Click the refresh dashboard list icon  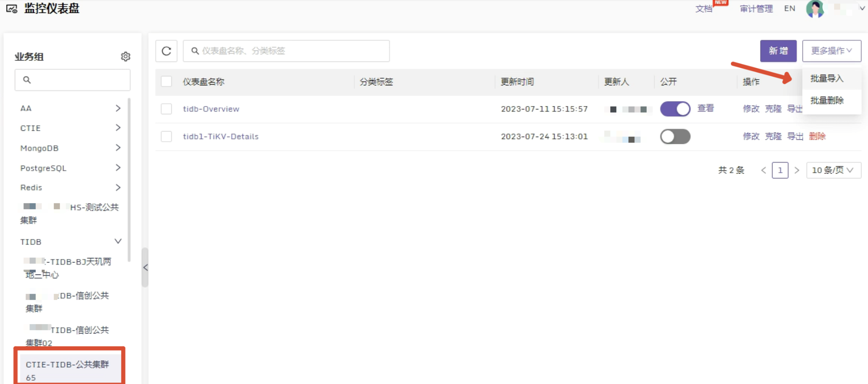click(x=166, y=51)
